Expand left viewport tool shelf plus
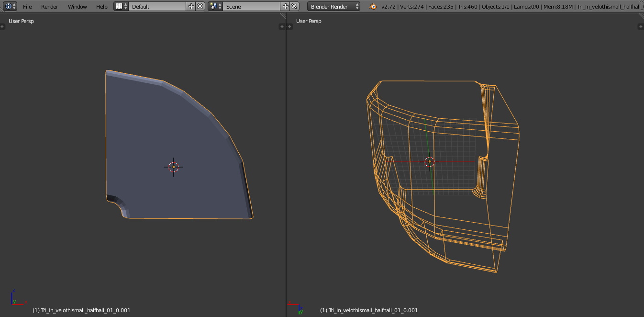Screen dimensions: 644x317 point(2,27)
